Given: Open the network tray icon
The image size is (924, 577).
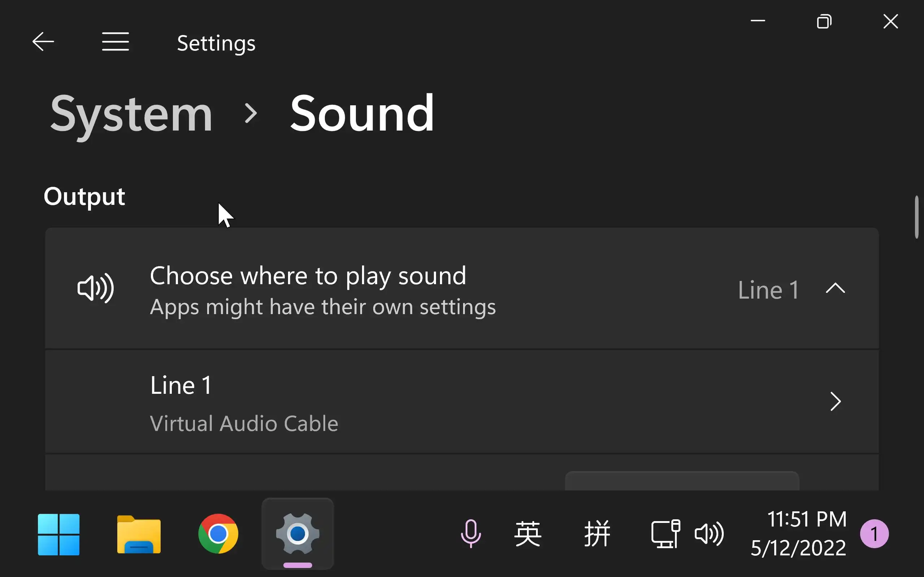Looking at the screenshot, I should point(665,533).
